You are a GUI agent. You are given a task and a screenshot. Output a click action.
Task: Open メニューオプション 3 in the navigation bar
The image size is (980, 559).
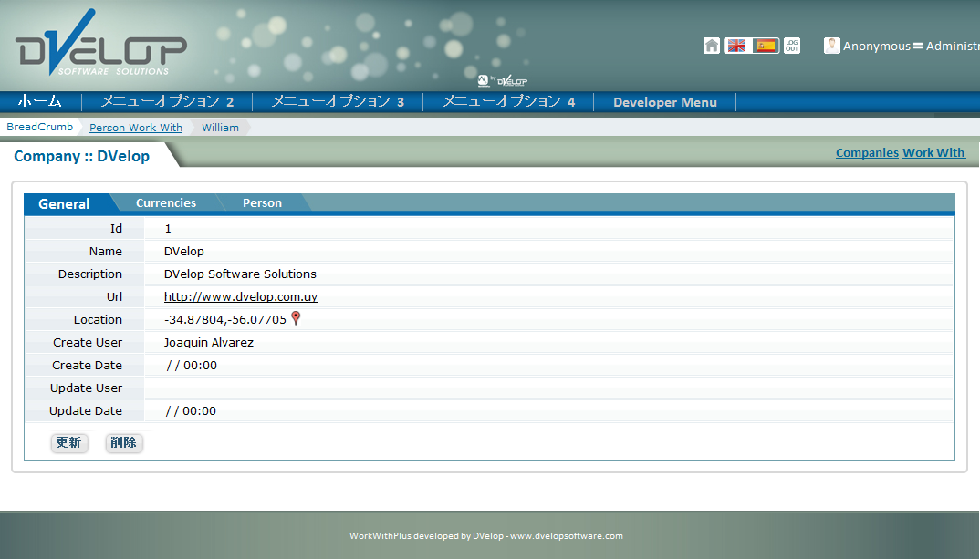point(338,102)
